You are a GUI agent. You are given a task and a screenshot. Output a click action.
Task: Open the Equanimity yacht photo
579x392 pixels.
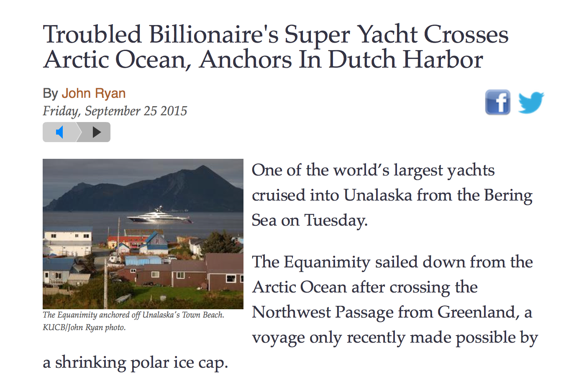[x=143, y=234]
